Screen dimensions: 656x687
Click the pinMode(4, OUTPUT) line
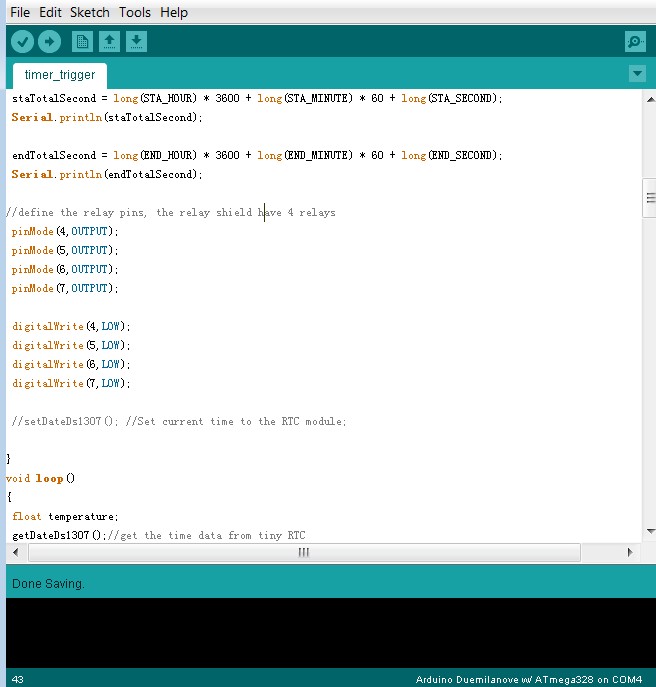click(65, 231)
